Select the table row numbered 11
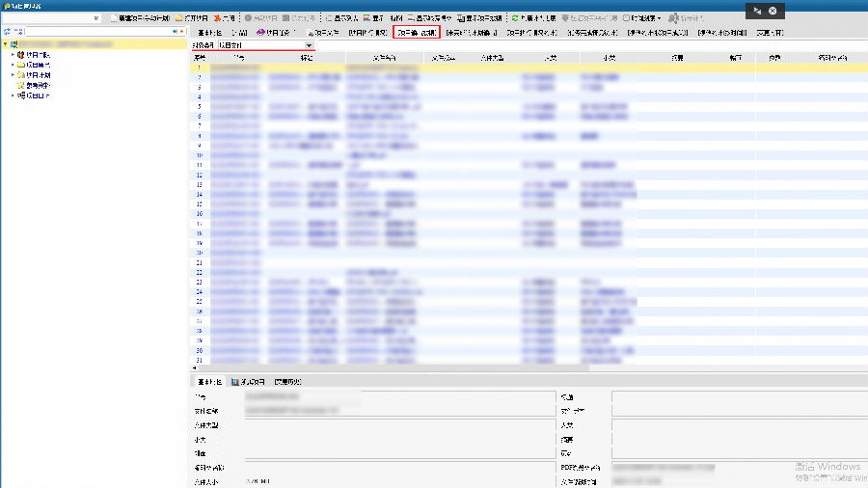The width and height of the screenshot is (868, 488). click(529, 165)
